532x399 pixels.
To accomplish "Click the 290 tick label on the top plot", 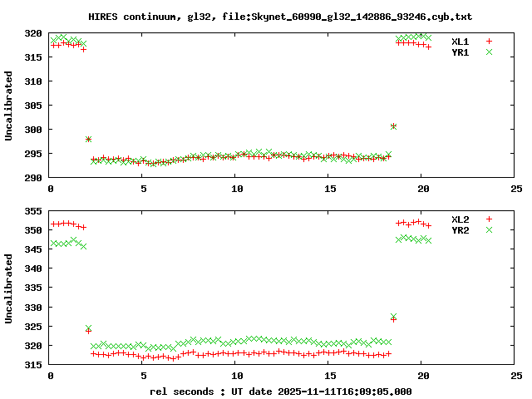I will tap(33, 178).
